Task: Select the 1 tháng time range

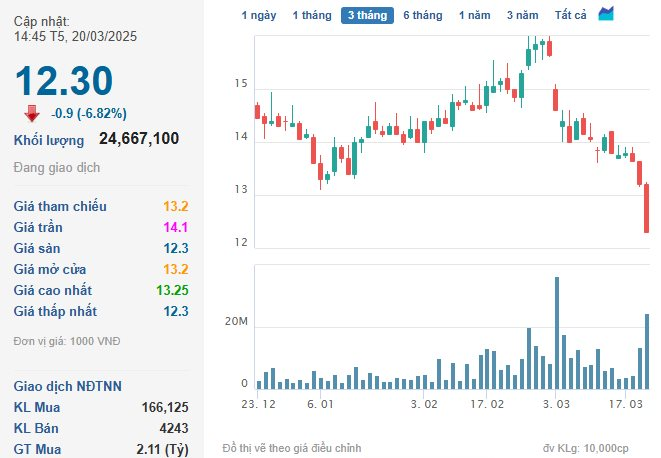Action: click(312, 16)
